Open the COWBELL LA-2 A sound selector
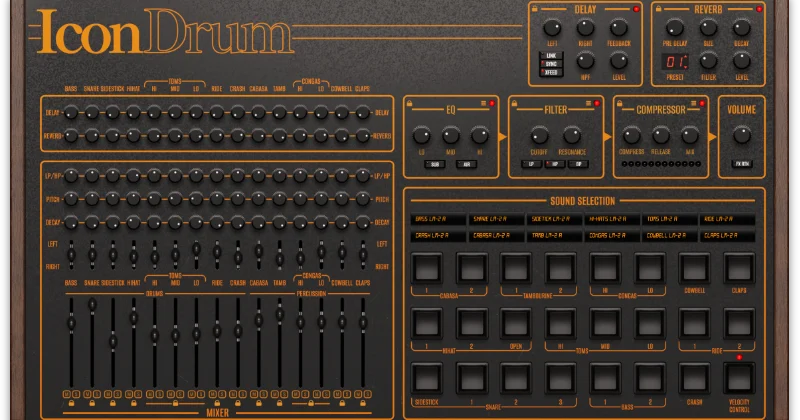Image resolution: width=800 pixels, height=420 pixels. tap(669, 236)
